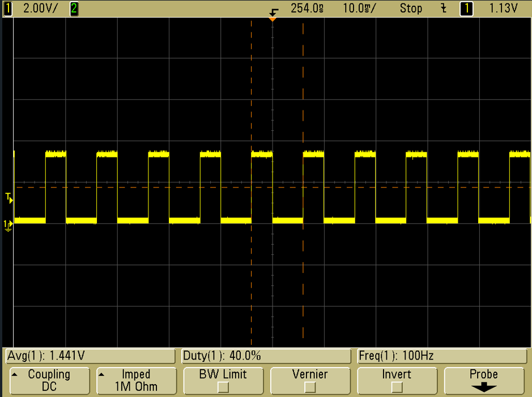Click the trigger source channel 1 box
Screen dimensions: 532x397
point(466,8)
